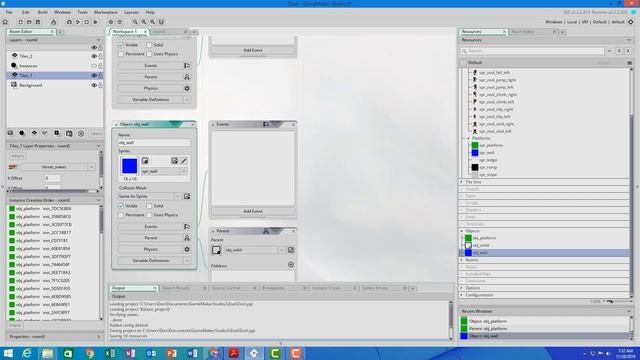640x360 pixels.
Task: Create new tile layer icon
Action: [x=34, y=133]
